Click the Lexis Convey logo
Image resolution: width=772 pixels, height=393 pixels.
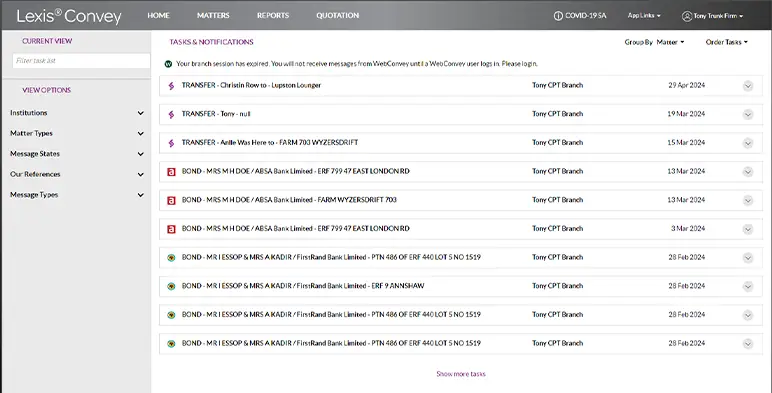[x=69, y=16]
